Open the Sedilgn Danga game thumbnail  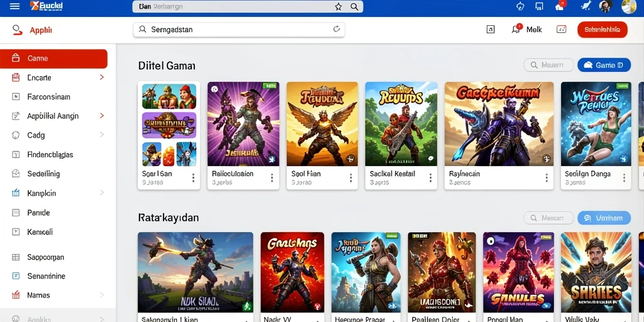point(596,124)
